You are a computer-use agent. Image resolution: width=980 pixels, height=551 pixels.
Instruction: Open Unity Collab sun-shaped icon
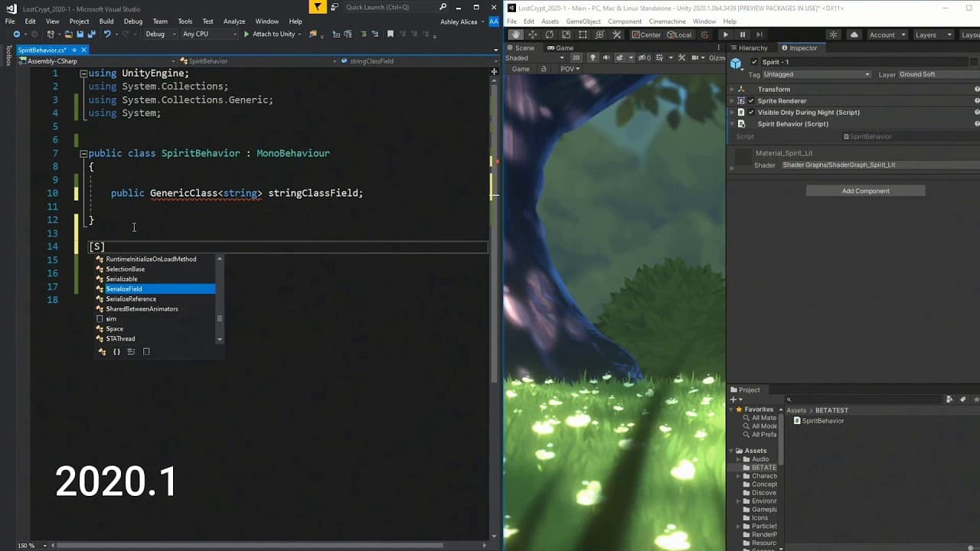click(833, 34)
